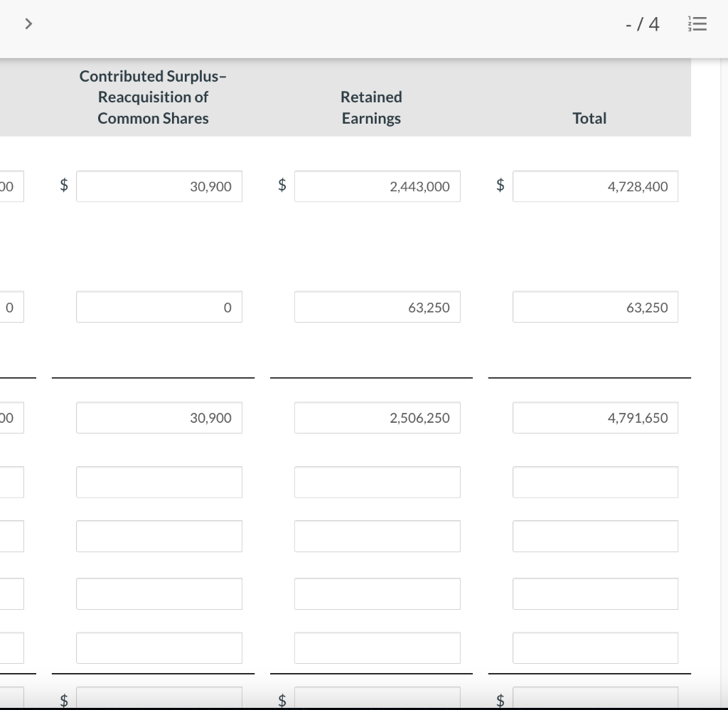Click the first empty Contributed Surplus input

pos(159,481)
